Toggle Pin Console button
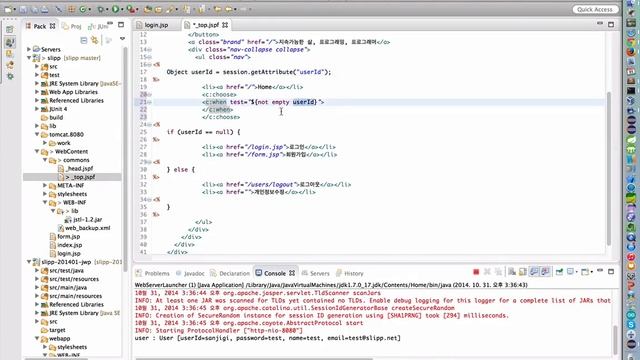 (x=559, y=272)
